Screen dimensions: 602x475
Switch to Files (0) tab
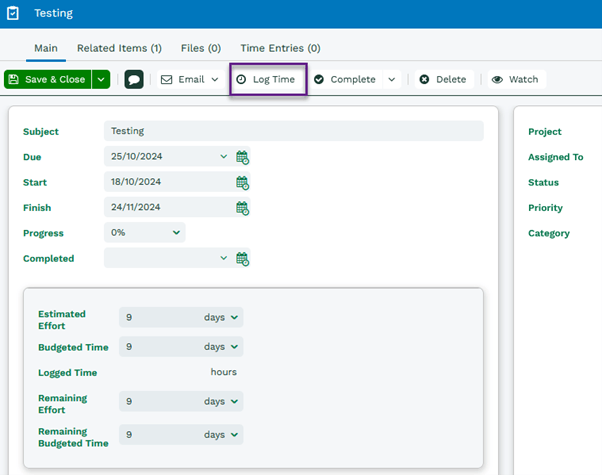[201, 48]
